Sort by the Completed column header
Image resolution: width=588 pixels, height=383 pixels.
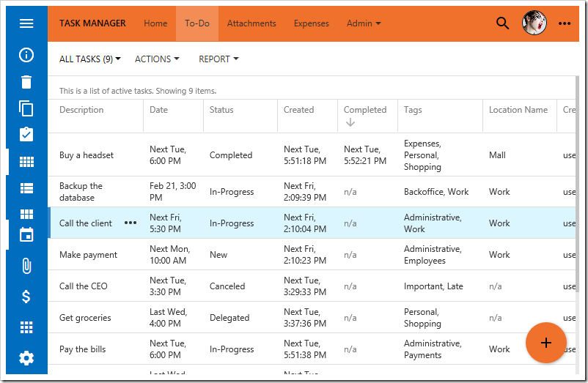tap(364, 110)
